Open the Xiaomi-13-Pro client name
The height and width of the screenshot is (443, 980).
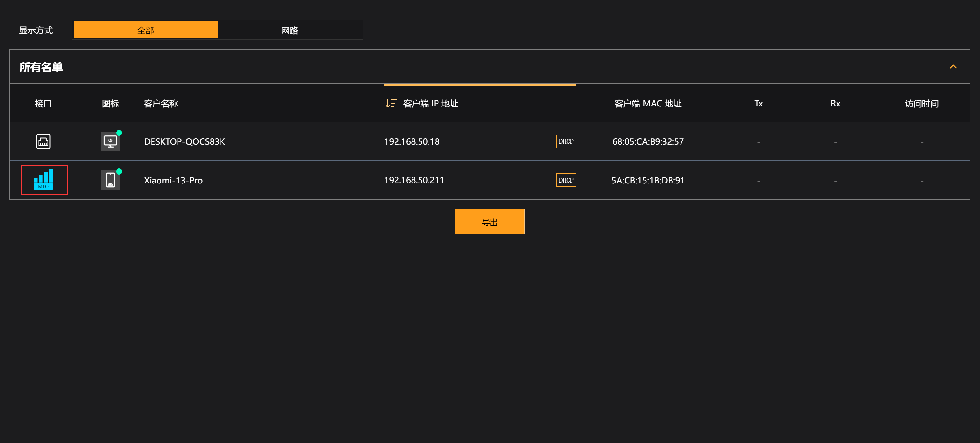coord(173,180)
